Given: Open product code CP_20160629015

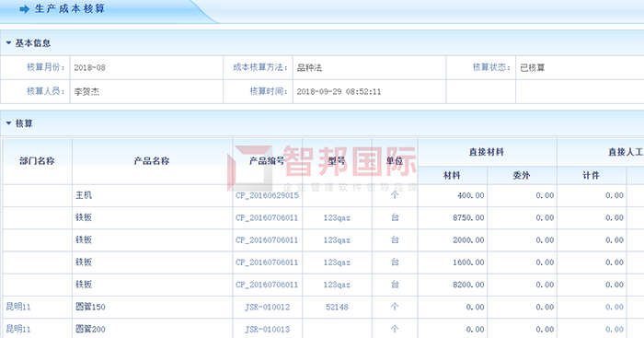Looking at the screenshot, I should (267, 195).
